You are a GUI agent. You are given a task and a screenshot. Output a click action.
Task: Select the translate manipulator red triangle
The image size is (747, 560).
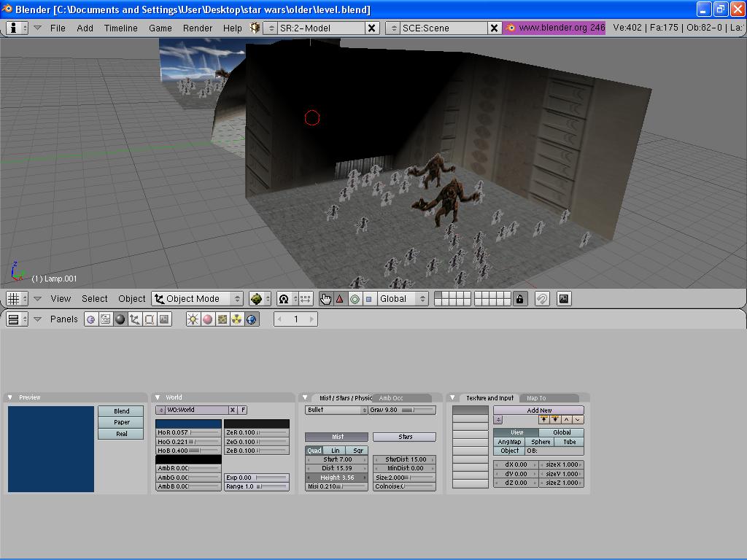pos(340,299)
